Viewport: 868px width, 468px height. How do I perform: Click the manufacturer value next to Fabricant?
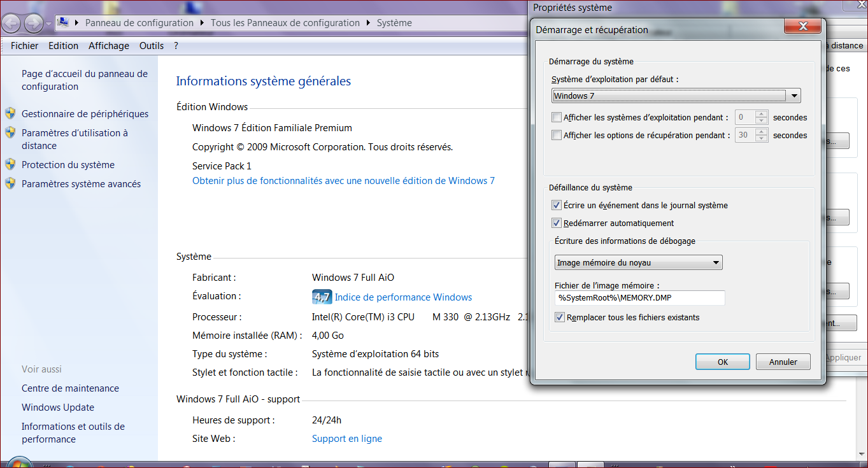pyautogui.click(x=353, y=278)
